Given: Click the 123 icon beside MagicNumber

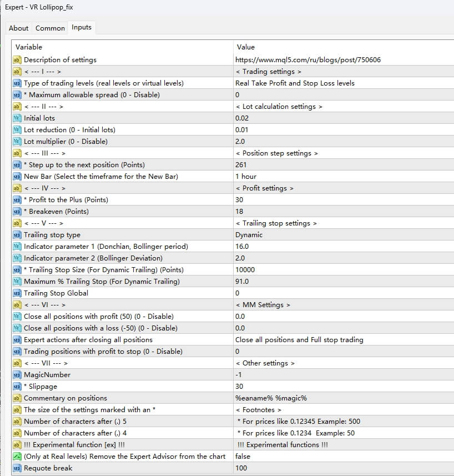Looking at the screenshot, I should [16, 374].
